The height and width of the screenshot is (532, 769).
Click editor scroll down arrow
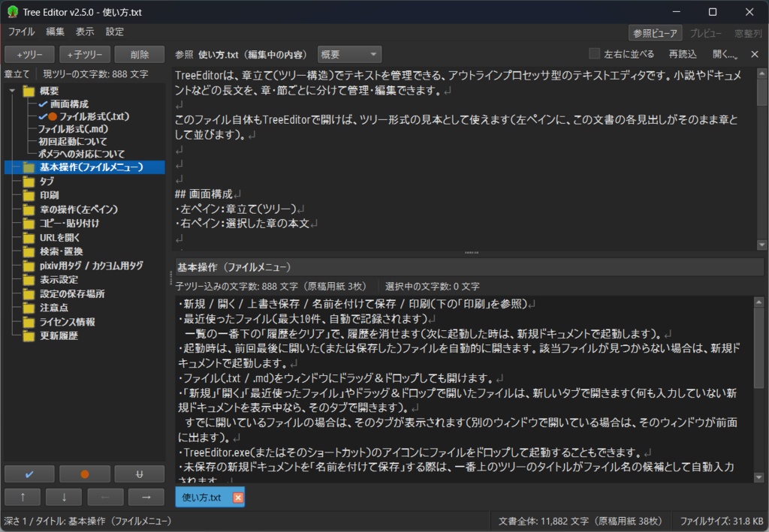(x=758, y=477)
